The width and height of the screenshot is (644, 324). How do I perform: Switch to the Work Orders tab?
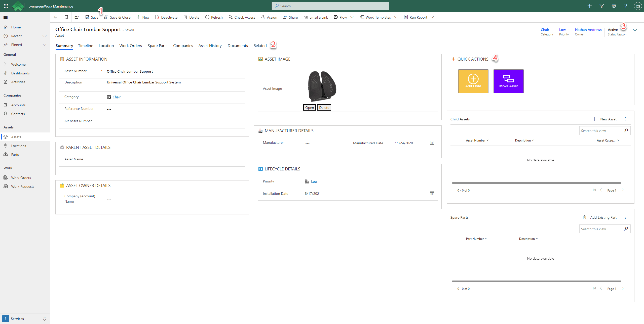click(x=130, y=45)
